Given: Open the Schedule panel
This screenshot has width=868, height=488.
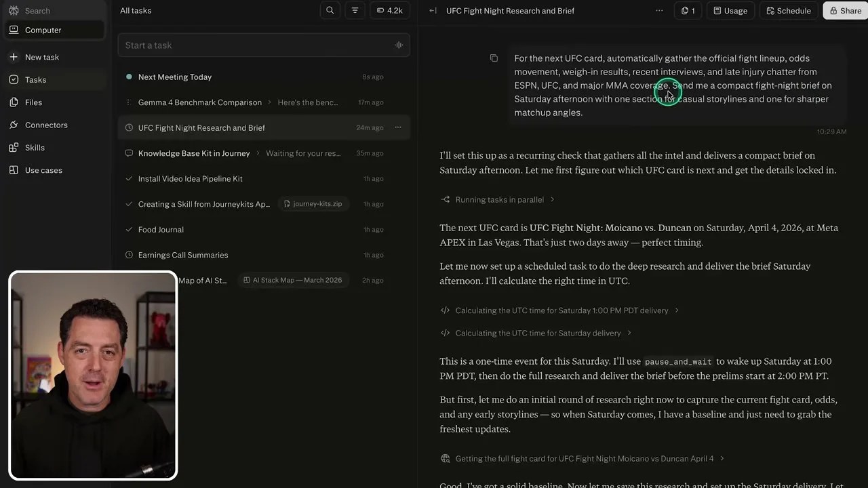Looking at the screenshot, I should coord(789,11).
